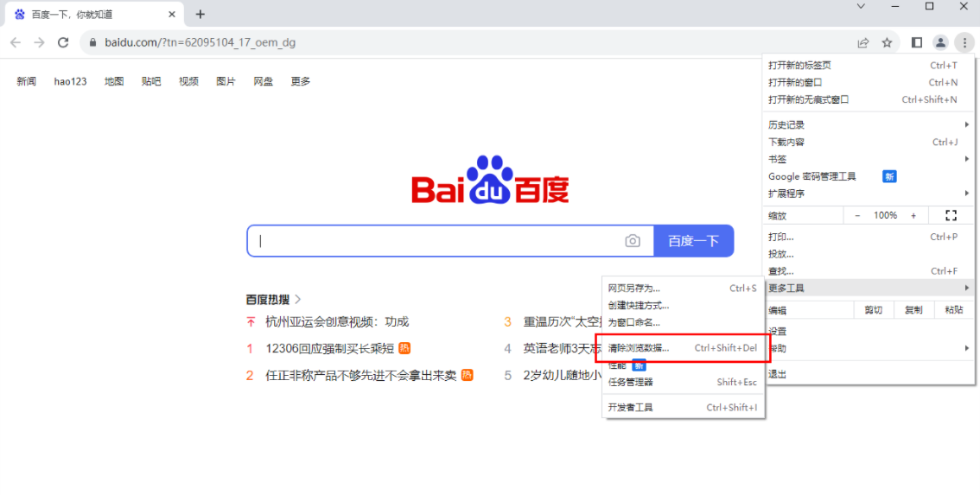Screen dimensions: 980x495
Task: Close the Baidu tab
Action: 172,15
